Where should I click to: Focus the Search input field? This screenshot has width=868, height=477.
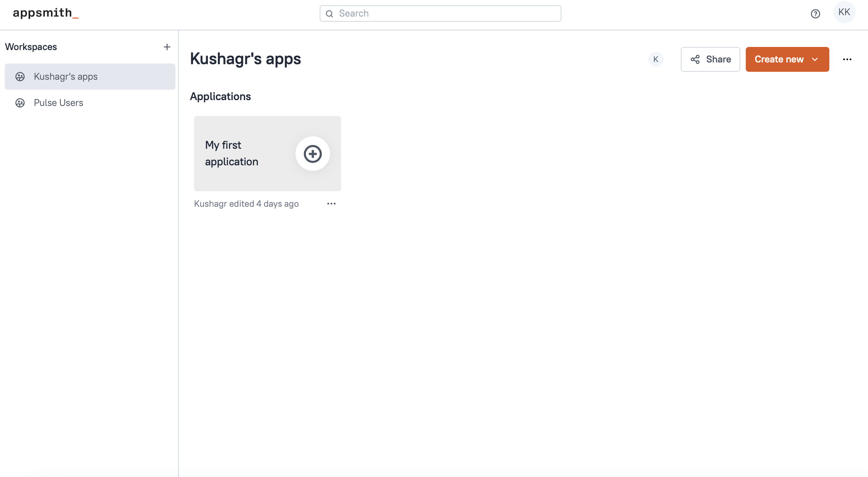[445, 14]
